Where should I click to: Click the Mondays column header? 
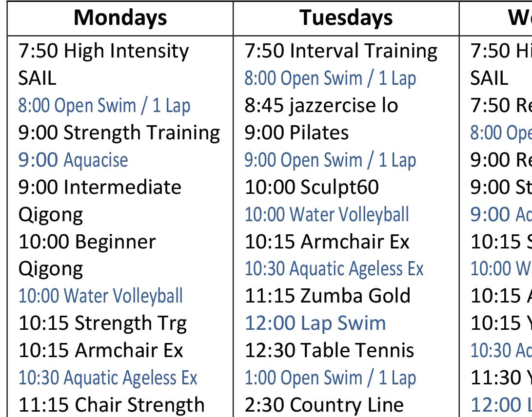click(x=118, y=18)
